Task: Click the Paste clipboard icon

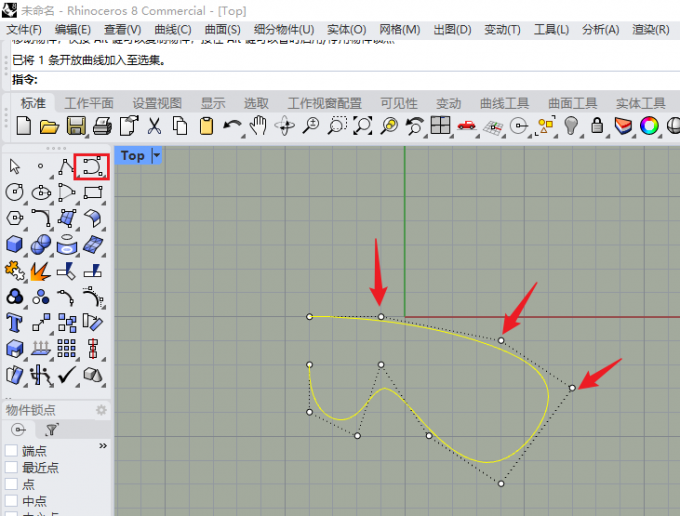Action: point(206,126)
